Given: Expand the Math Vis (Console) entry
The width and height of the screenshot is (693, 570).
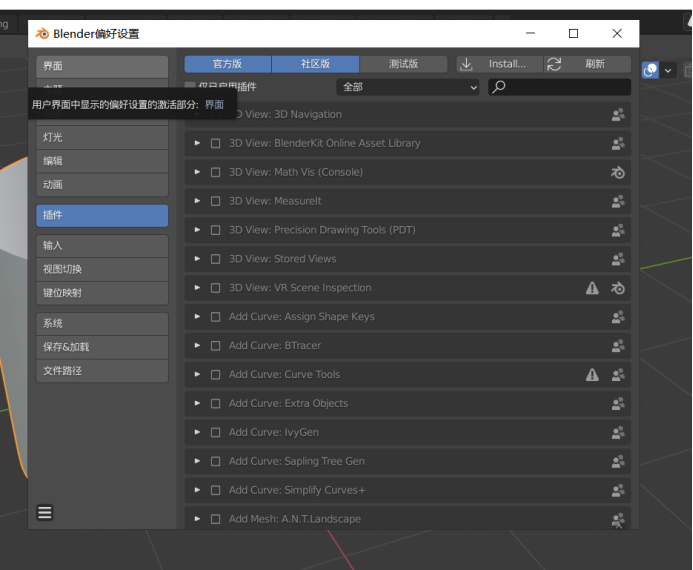Looking at the screenshot, I should click(197, 172).
